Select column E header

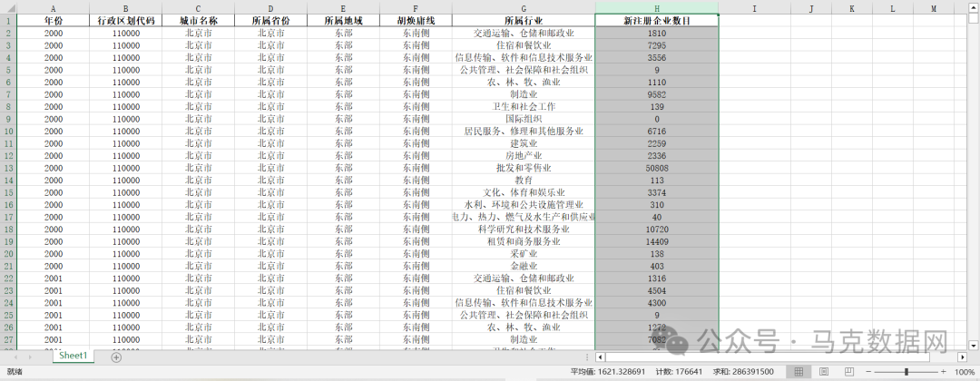pos(343,9)
